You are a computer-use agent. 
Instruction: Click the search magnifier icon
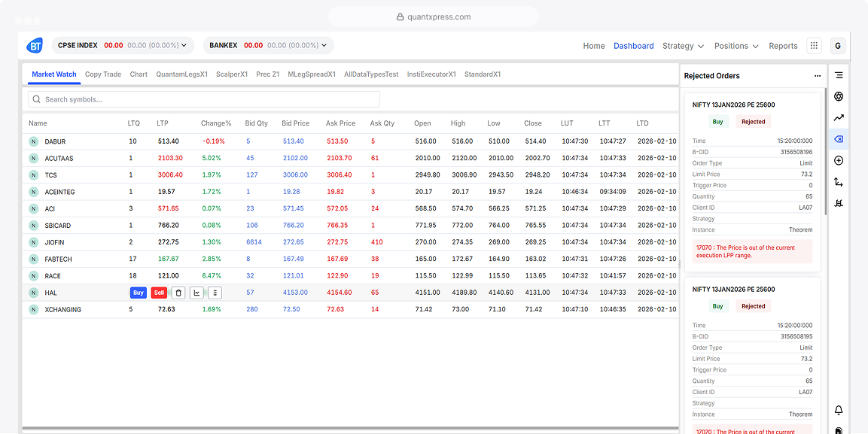coord(37,99)
